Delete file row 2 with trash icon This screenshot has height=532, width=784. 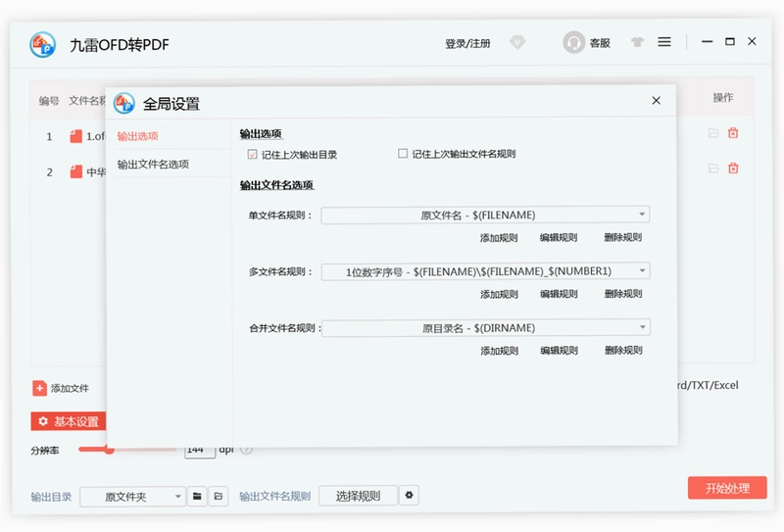pos(733,169)
